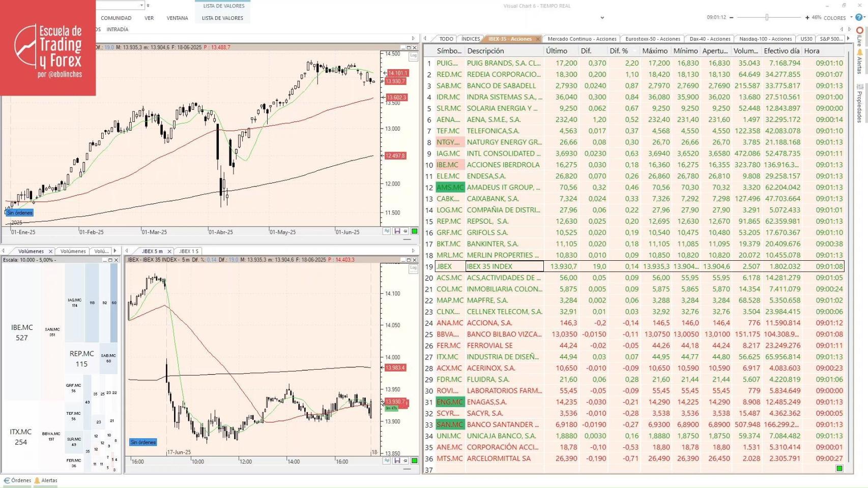
Task: Adjust the 46% zoom slider
Action: (766, 17)
